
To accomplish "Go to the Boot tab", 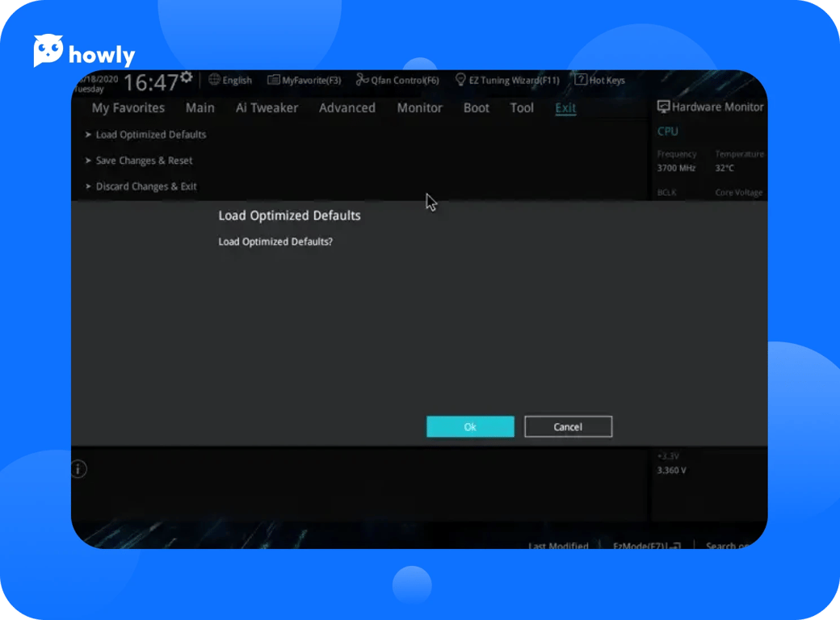I will pyautogui.click(x=476, y=108).
